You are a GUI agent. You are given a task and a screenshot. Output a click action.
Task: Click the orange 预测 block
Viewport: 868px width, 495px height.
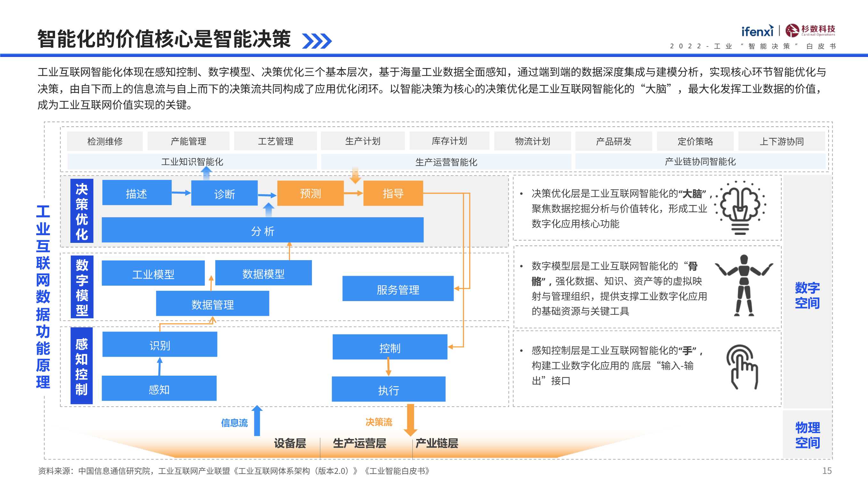310,193
